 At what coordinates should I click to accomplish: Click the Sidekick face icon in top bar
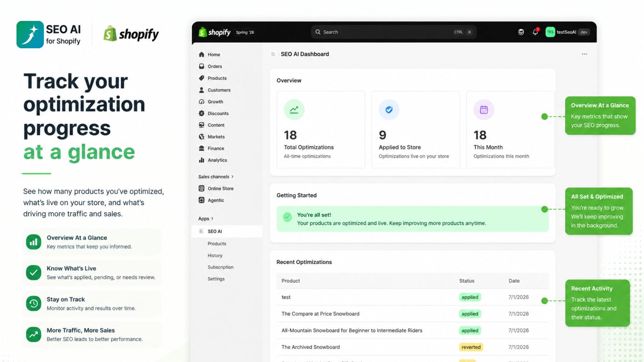(x=521, y=32)
